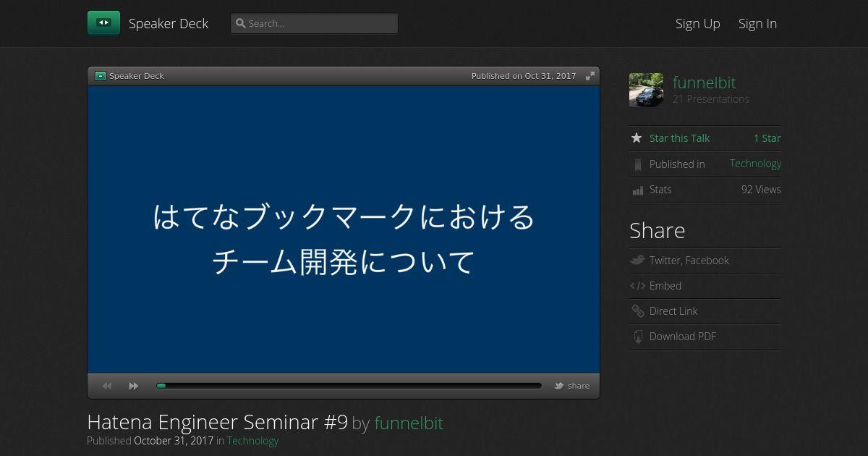Open Twitter, Facebook share option
Viewport: 868px width, 456px height.
coord(689,261)
